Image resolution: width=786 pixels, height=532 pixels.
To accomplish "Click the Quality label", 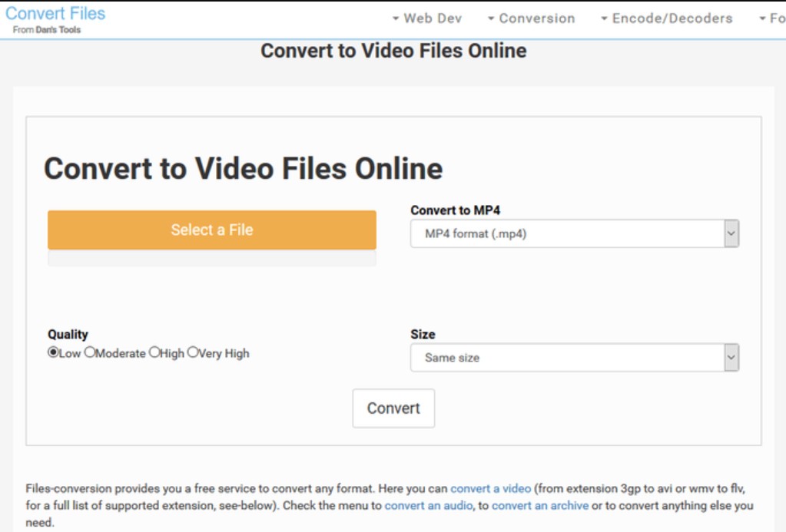I will click(68, 335).
